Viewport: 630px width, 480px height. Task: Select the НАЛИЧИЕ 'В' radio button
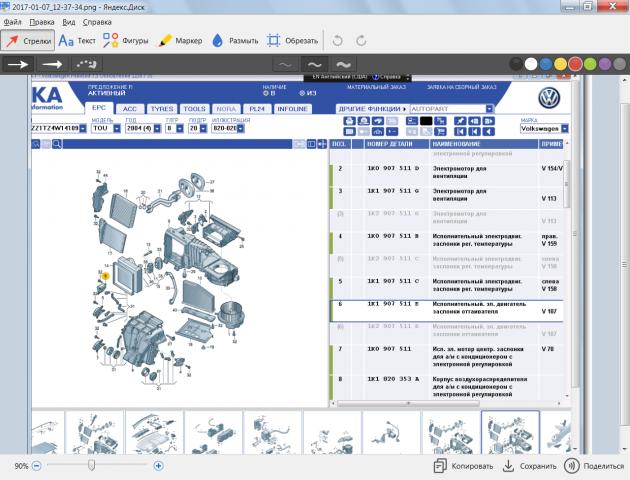pyautogui.click(x=266, y=93)
